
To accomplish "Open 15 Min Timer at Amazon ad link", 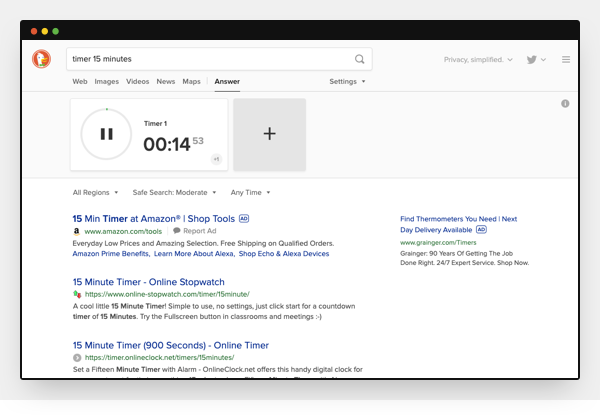I will point(153,219).
